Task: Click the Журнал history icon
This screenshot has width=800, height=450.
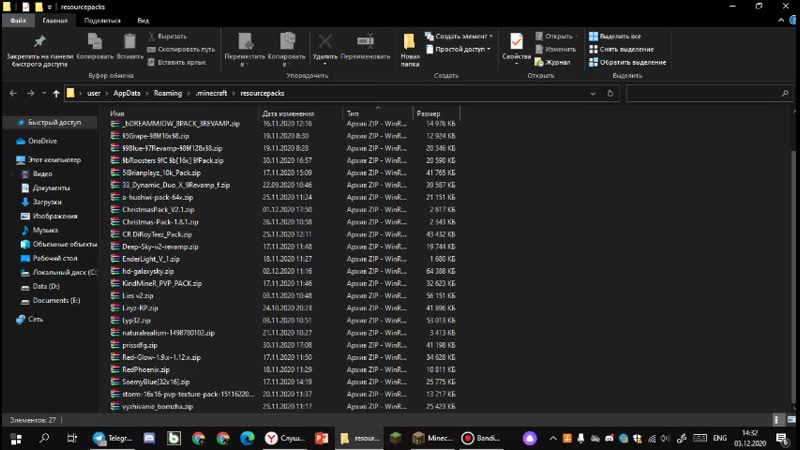Action: (553, 62)
